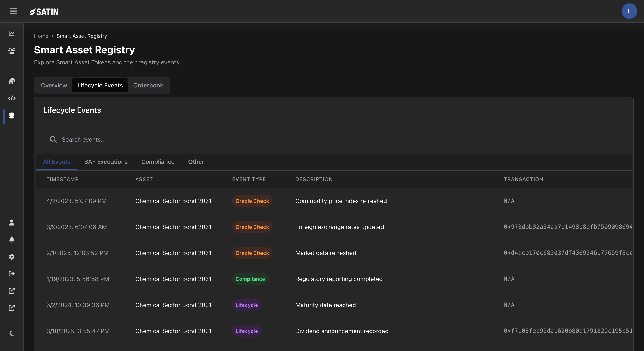Click 'Maturity date reached' description
644x351 pixels.
[325, 305]
